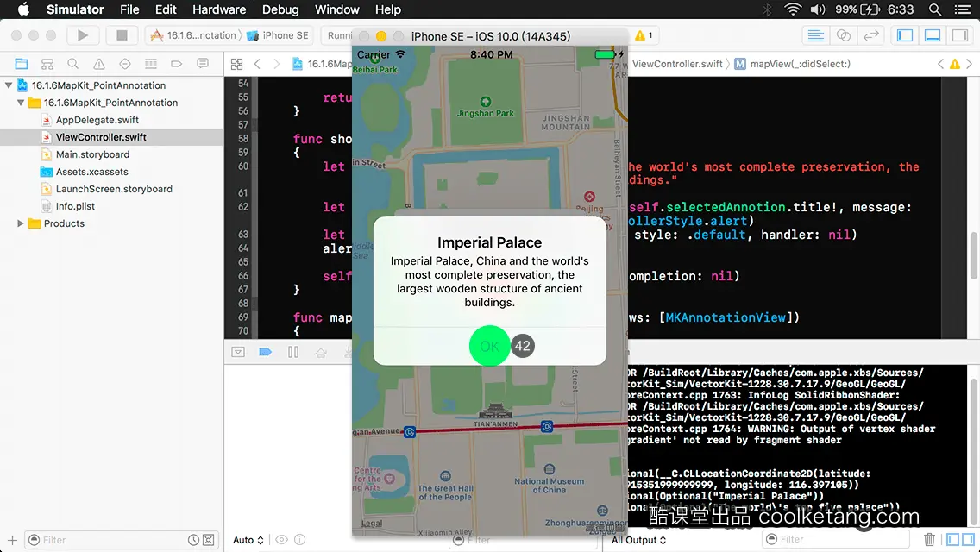Viewport: 980px width, 552px height.
Task: Show the Project navigator
Action: [22, 64]
